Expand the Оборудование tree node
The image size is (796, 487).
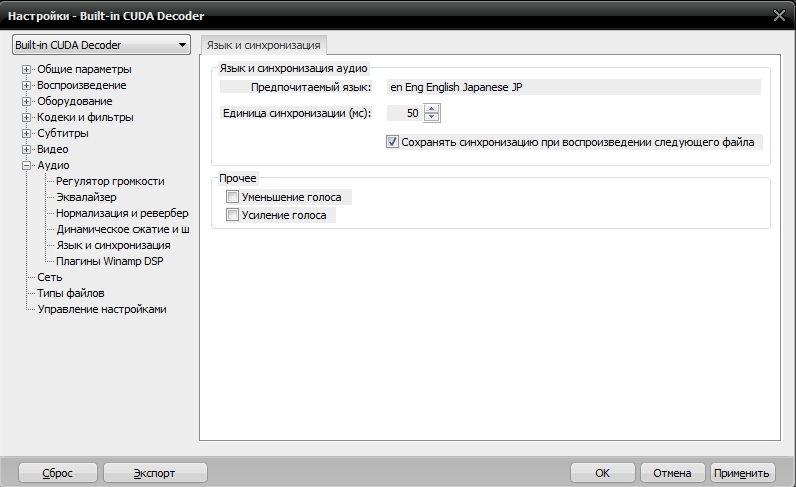pyautogui.click(x=26, y=101)
